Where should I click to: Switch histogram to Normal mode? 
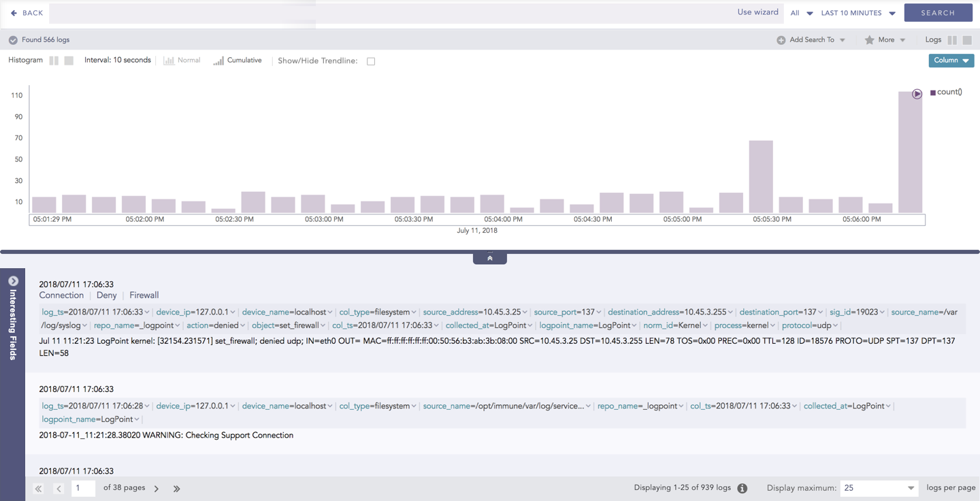[x=182, y=61]
